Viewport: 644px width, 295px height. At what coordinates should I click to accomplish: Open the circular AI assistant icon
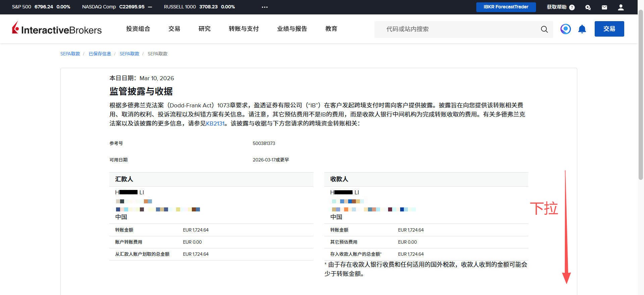point(566,29)
